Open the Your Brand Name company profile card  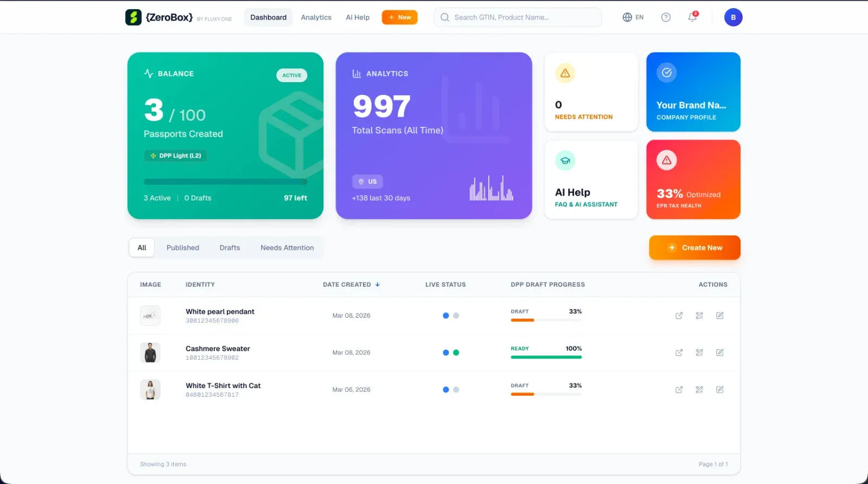[693, 92]
